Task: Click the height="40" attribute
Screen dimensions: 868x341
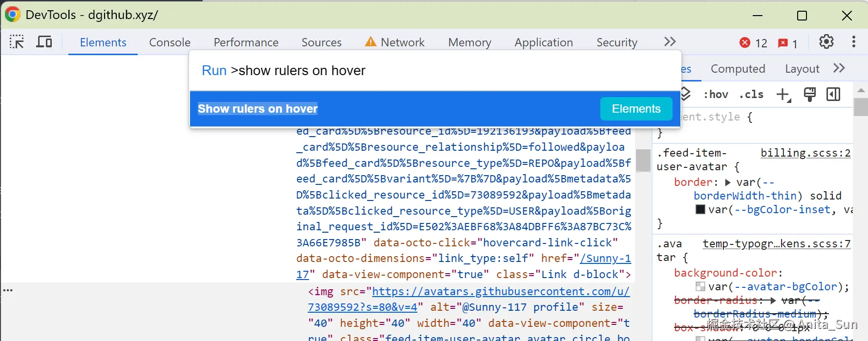Action: coord(375,323)
